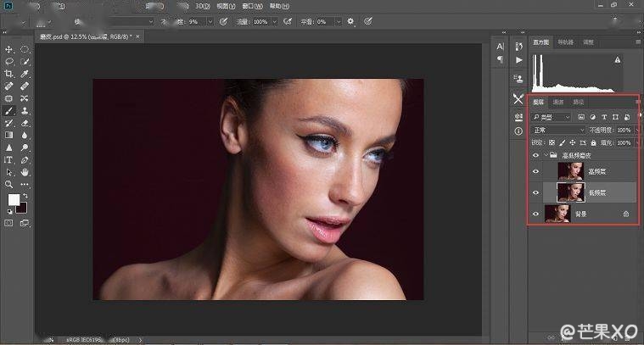Toggle adjustment layer filter
Image resolution: width=644 pixels, height=345 pixels.
pyautogui.click(x=592, y=117)
